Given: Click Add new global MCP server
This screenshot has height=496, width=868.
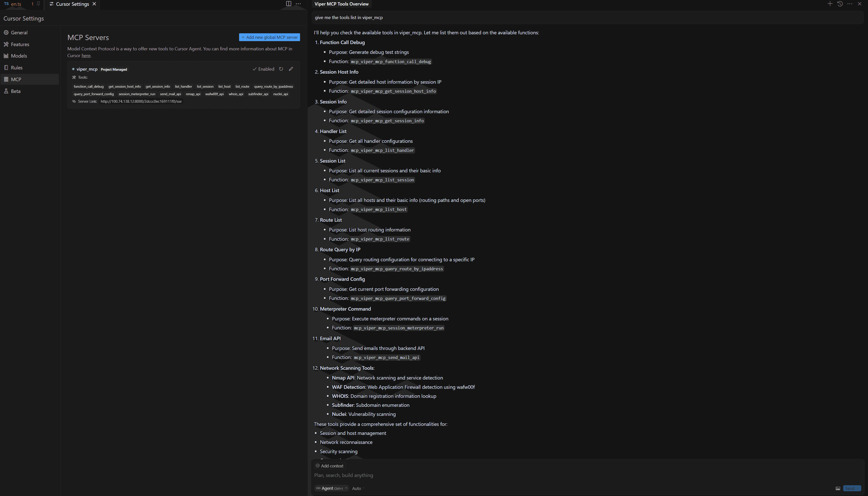Looking at the screenshot, I should pyautogui.click(x=269, y=38).
